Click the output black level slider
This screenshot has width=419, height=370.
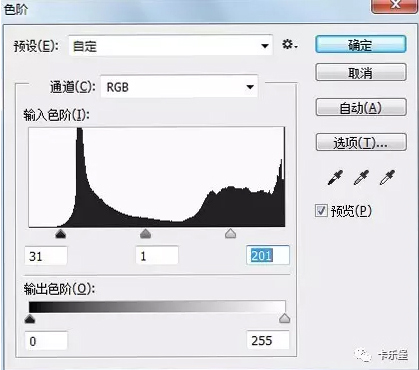click(x=30, y=319)
